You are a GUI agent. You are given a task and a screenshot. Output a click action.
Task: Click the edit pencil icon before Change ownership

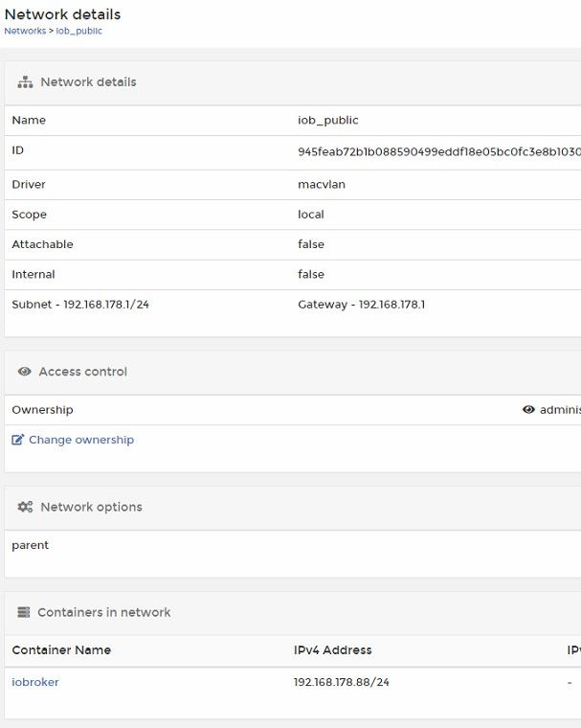click(17, 440)
